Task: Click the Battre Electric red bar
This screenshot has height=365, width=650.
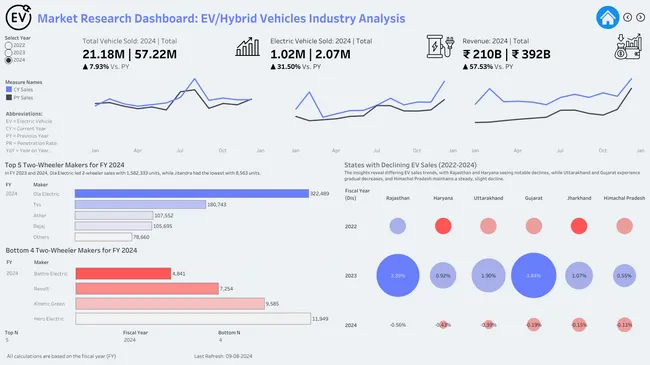Action: point(123,273)
